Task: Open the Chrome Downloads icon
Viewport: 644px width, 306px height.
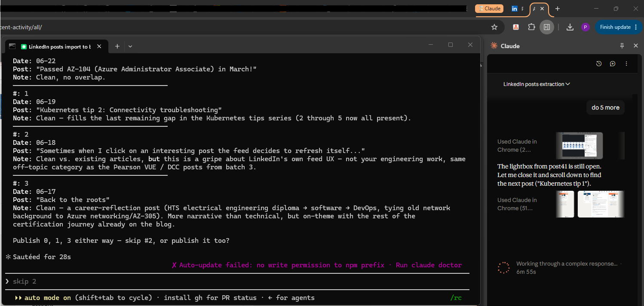Action: tap(570, 27)
